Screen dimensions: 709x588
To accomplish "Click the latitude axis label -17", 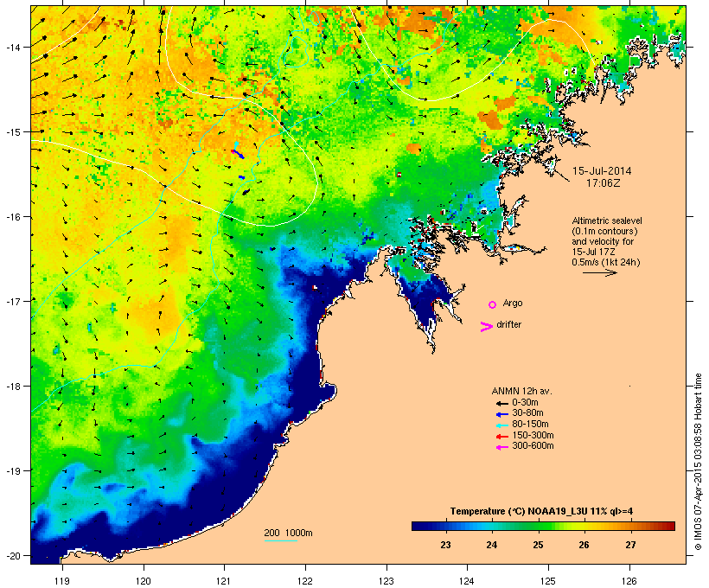I will pyautogui.click(x=13, y=302).
